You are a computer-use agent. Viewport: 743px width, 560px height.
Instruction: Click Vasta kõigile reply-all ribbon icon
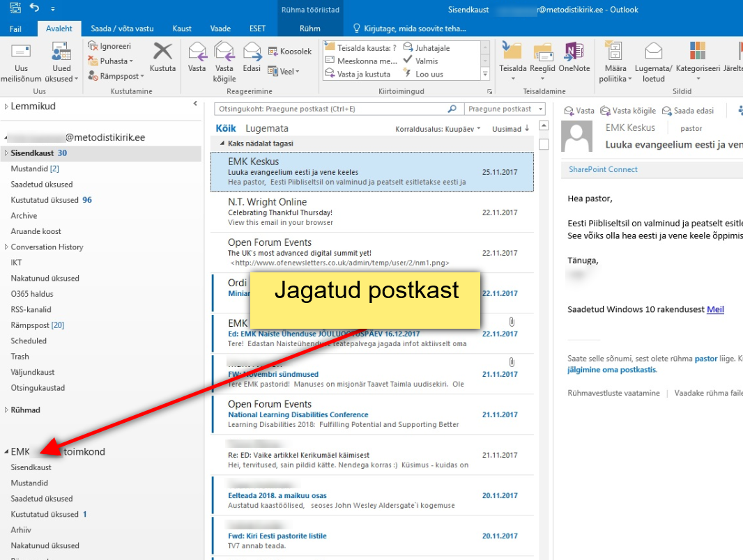(224, 52)
